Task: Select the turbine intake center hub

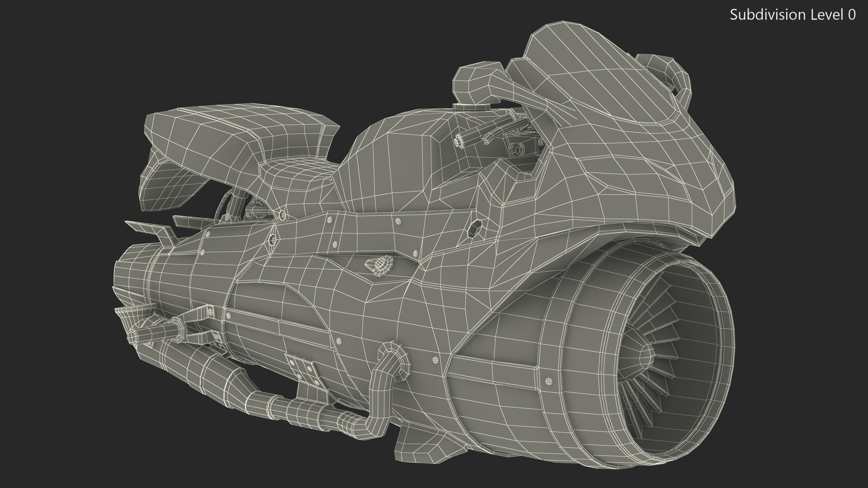Action: (646, 357)
